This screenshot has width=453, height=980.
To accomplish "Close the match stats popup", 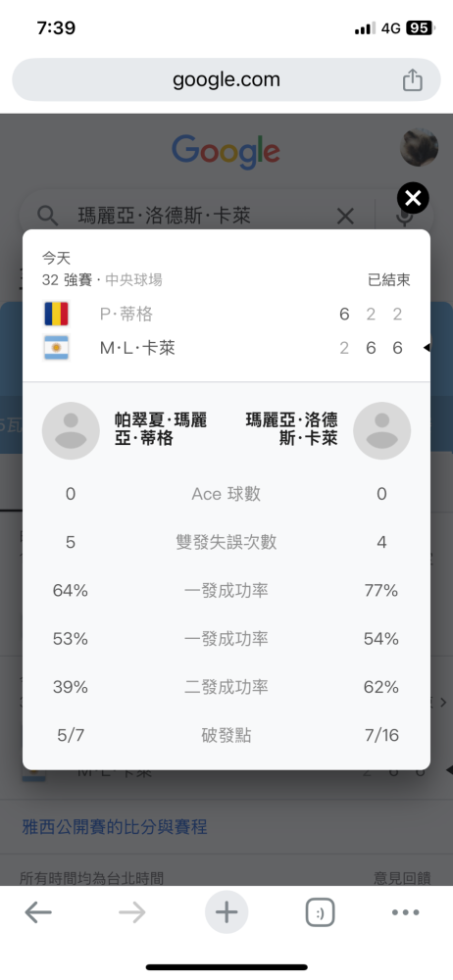I will [413, 199].
